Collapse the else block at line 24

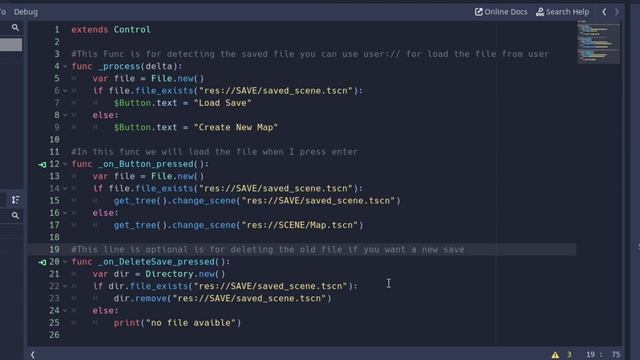pyautogui.click(x=65, y=311)
